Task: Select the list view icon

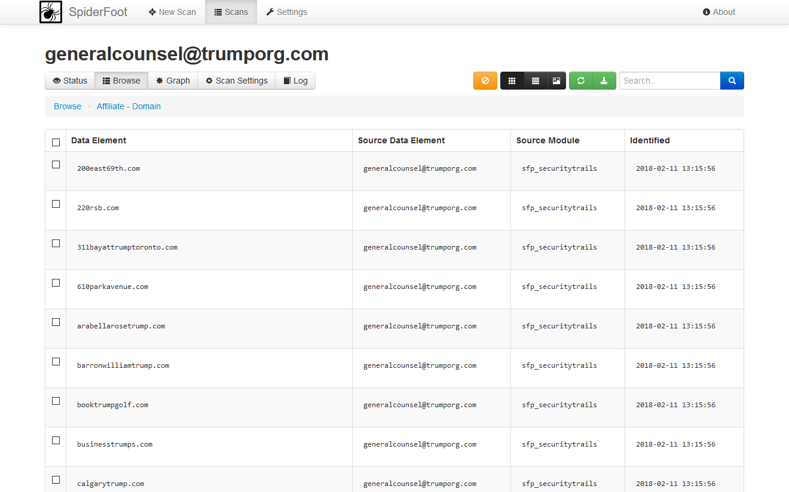Action: pos(535,80)
